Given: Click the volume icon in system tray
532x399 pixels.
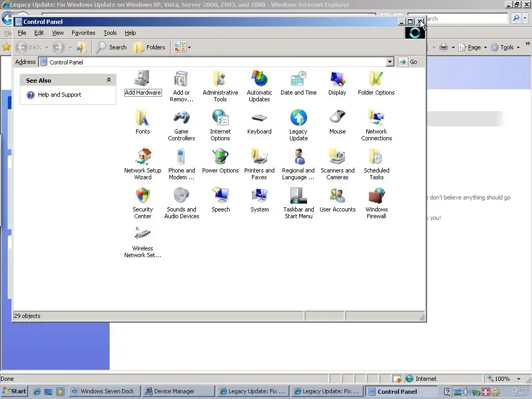Looking at the screenshot, I should (x=467, y=392).
